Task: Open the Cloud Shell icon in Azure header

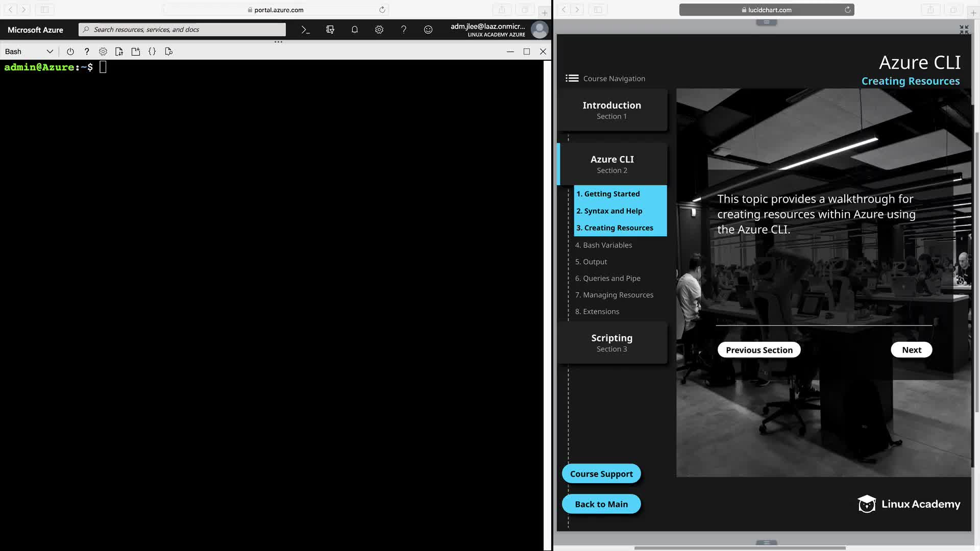Action: pyautogui.click(x=305, y=30)
